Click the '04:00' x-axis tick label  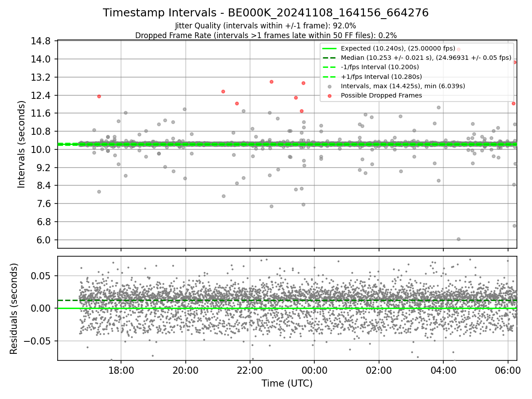(443, 370)
